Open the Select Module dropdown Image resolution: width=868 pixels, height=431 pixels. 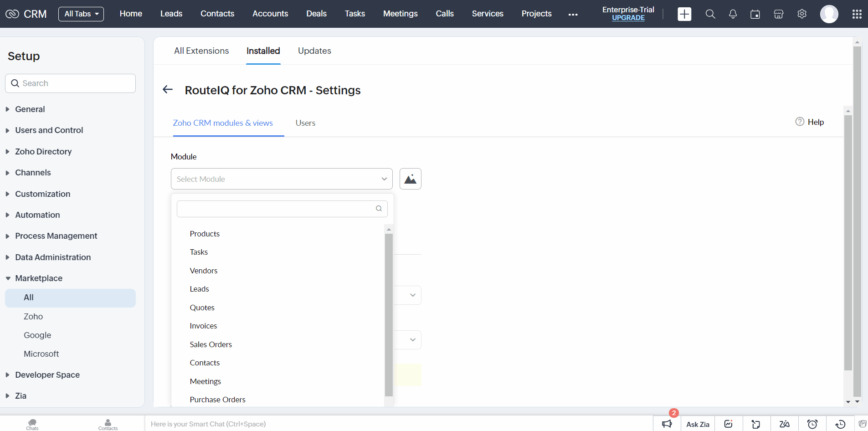[282, 179]
